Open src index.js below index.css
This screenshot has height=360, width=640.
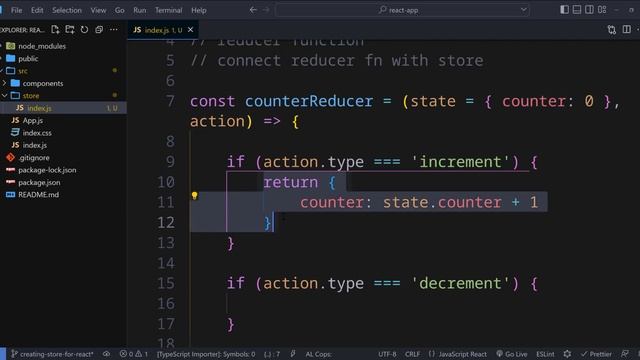[35, 145]
